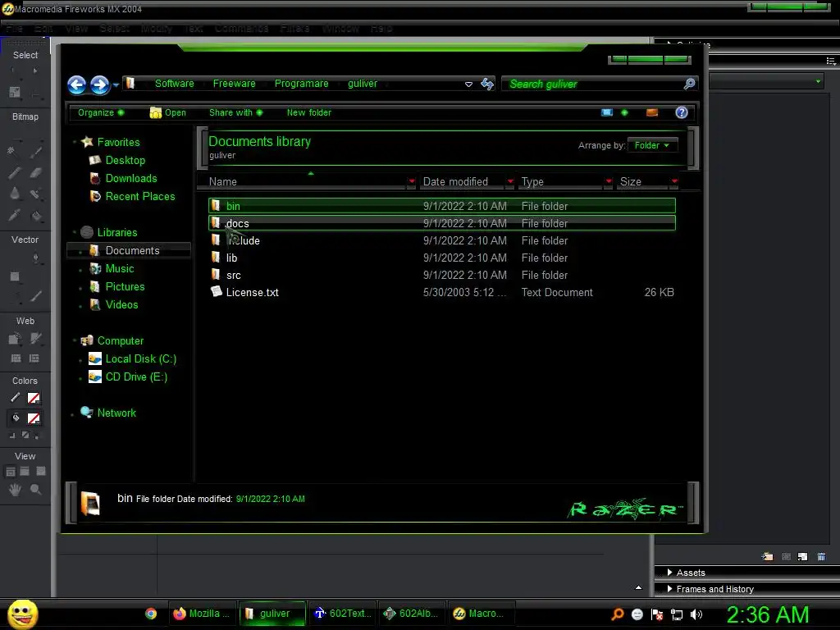Go to Software in the breadcrumb
The image size is (840, 630).
coord(175,84)
